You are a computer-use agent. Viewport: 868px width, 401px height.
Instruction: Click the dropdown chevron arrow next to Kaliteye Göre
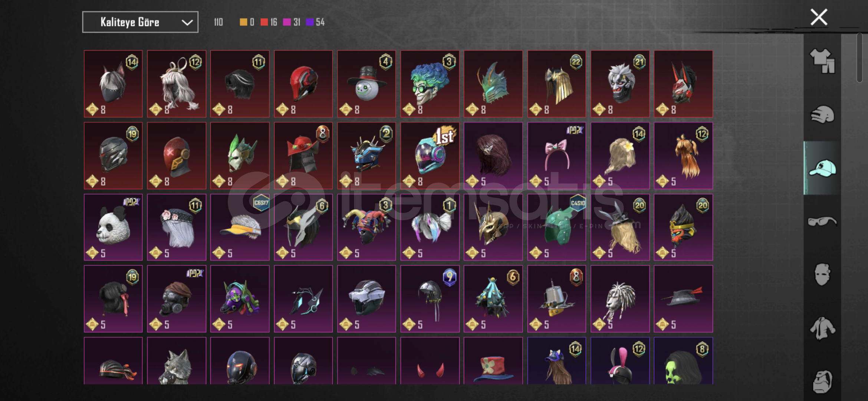point(187,23)
